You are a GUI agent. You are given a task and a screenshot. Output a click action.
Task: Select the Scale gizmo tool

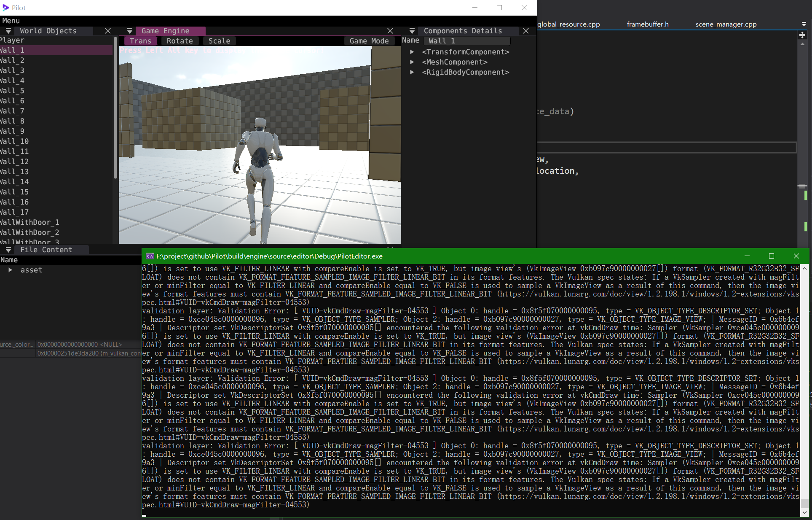219,40
